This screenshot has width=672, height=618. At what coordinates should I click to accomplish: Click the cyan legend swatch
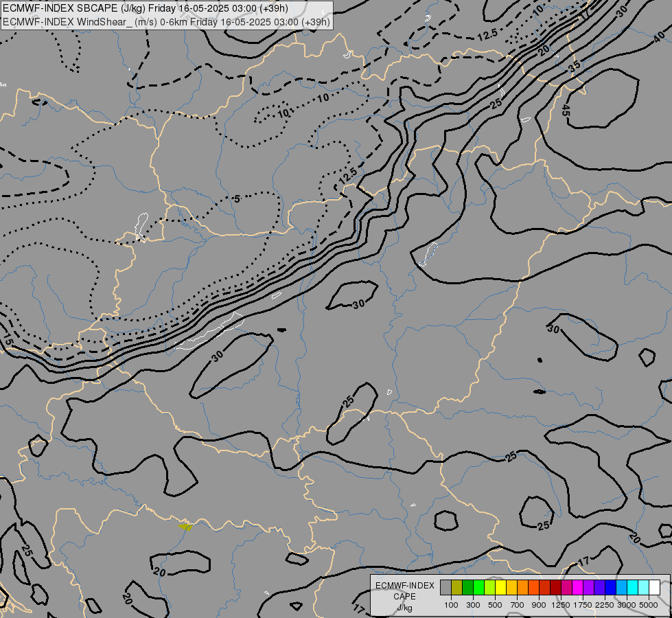click(632, 587)
